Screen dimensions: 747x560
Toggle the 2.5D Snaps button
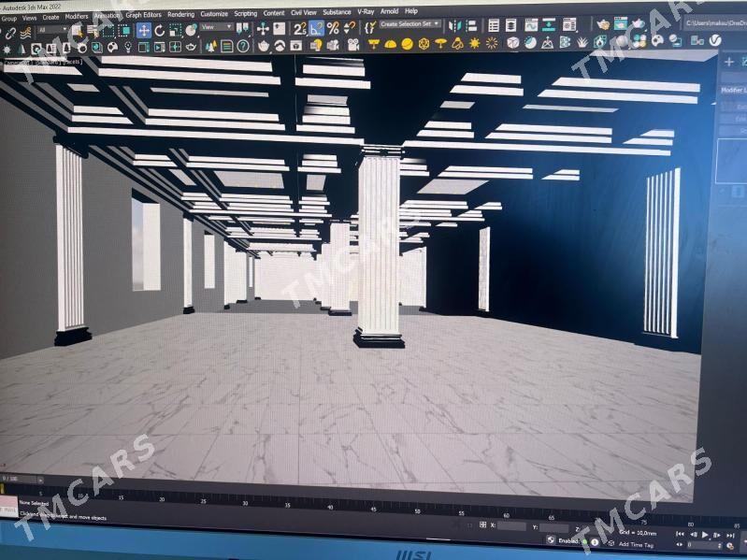tap(300, 29)
